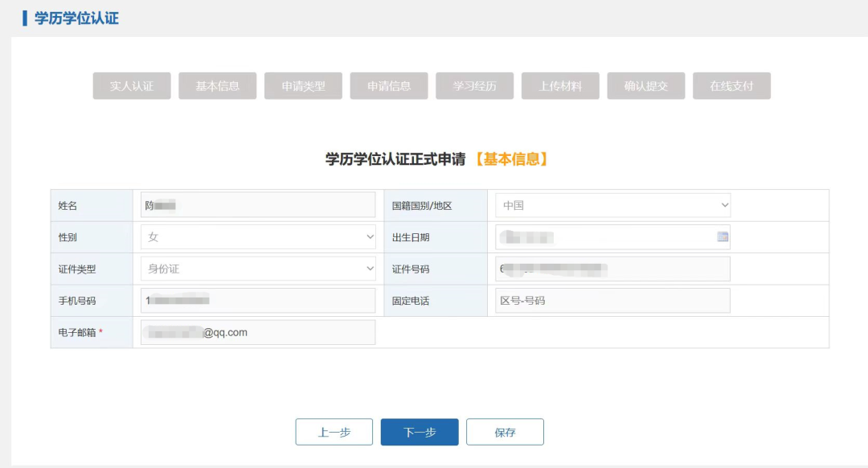Click the 上传材料 step
Viewport: 868px width, 468px height.
[560, 85]
